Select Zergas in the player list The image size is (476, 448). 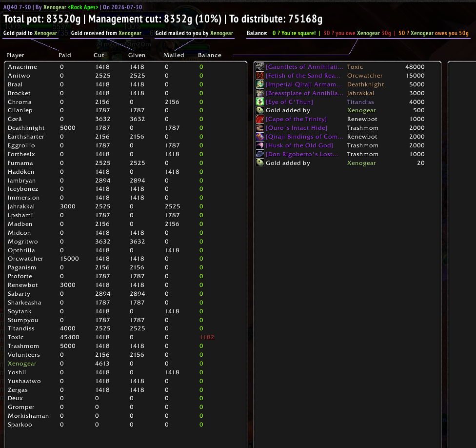tap(18, 390)
